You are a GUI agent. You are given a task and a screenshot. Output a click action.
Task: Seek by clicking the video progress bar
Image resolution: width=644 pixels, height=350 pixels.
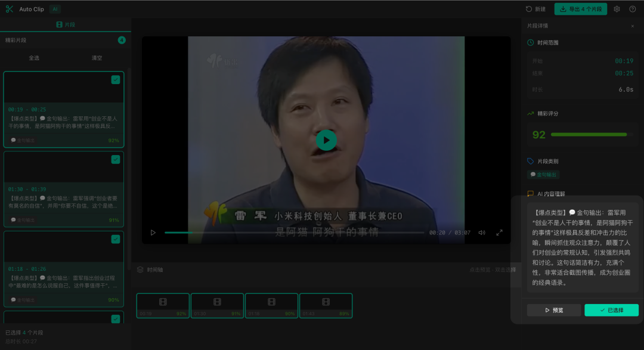(298, 233)
